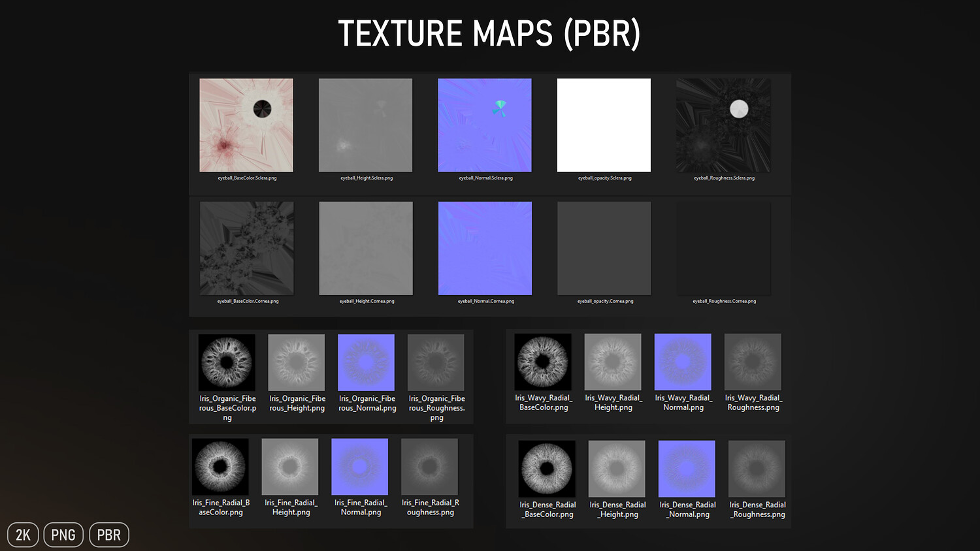Screen dimensions: 980x551
Task: Open the Iris_Wavy_Radial_Roughness.png thumbnail
Action: (x=753, y=362)
